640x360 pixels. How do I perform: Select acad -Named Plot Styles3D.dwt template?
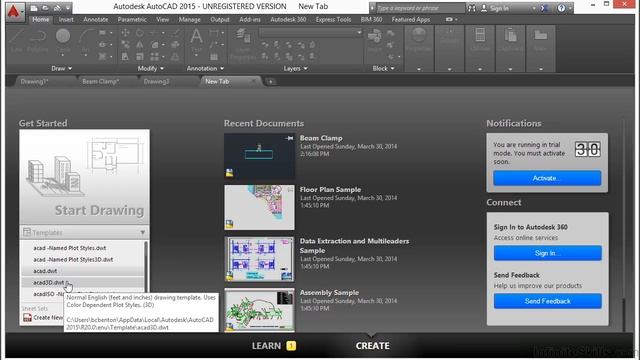(73, 260)
